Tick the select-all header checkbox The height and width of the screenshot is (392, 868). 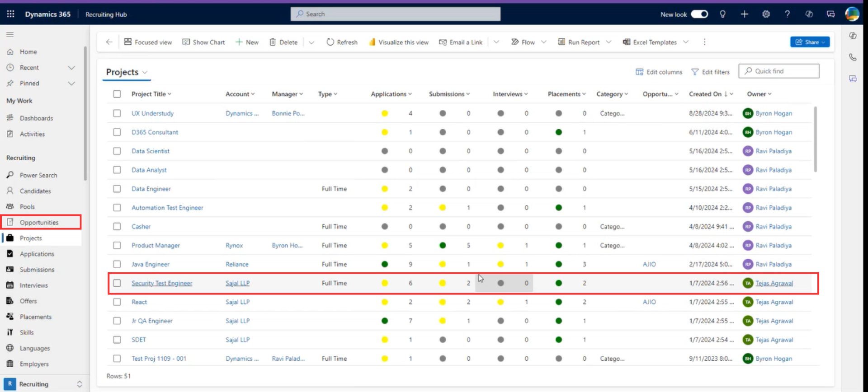[117, 94]
